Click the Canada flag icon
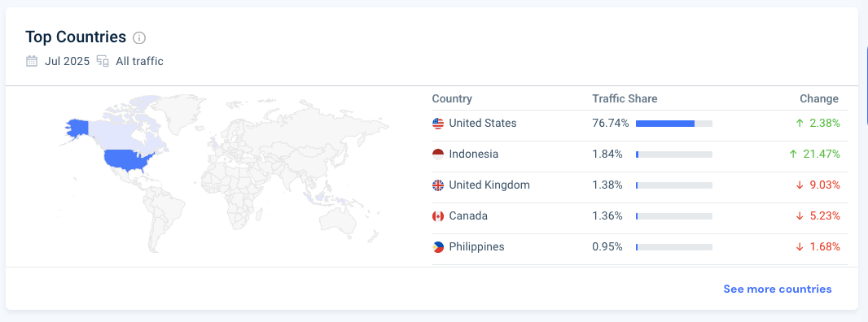868x322 pixels. tap(438, 216)
